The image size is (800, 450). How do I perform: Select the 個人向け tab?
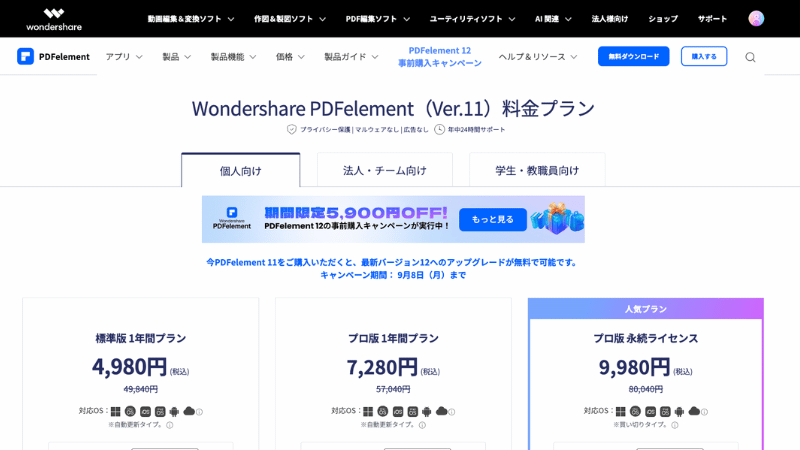(240, 170)
